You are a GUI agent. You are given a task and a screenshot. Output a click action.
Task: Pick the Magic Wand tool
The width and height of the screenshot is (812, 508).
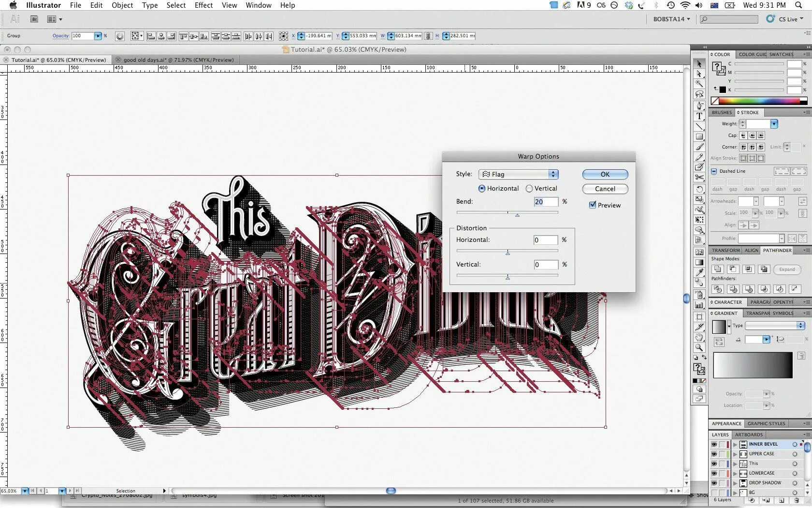pos(699,84)
